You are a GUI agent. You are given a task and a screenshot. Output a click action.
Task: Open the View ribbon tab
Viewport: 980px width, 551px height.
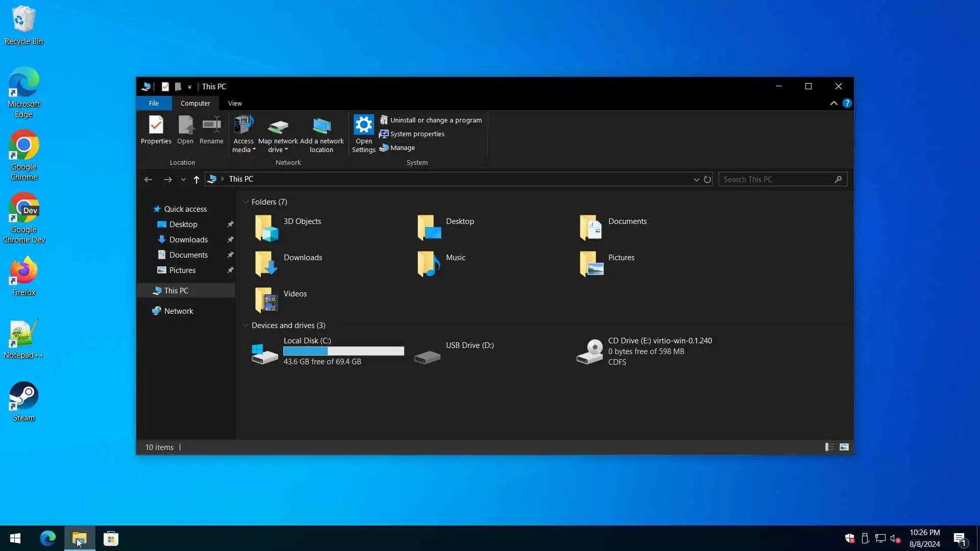click(x=235, y=104)
